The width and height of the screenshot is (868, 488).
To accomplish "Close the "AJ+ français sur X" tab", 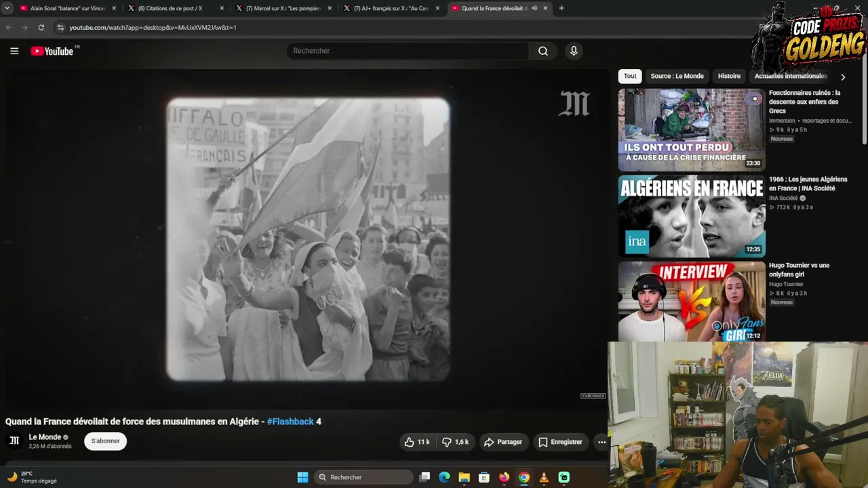I will coord(437,8).
